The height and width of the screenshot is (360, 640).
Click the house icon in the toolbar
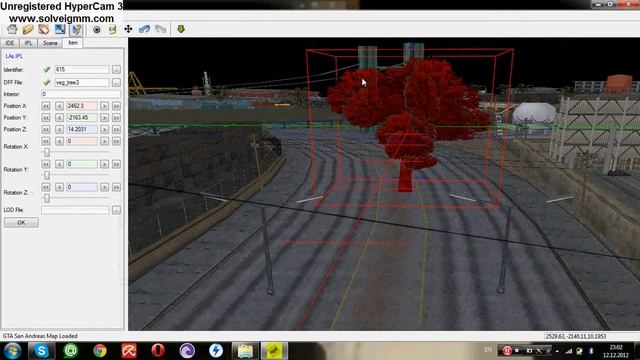click(12, 29)
